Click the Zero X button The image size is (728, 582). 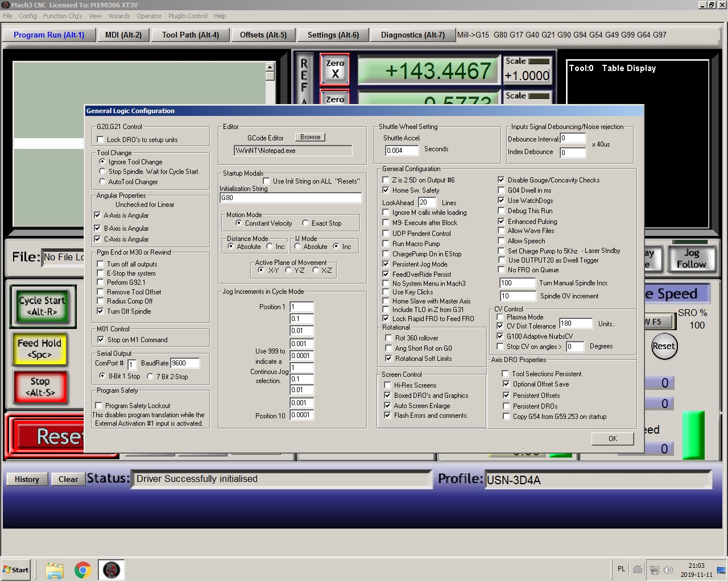click(335, 69)
